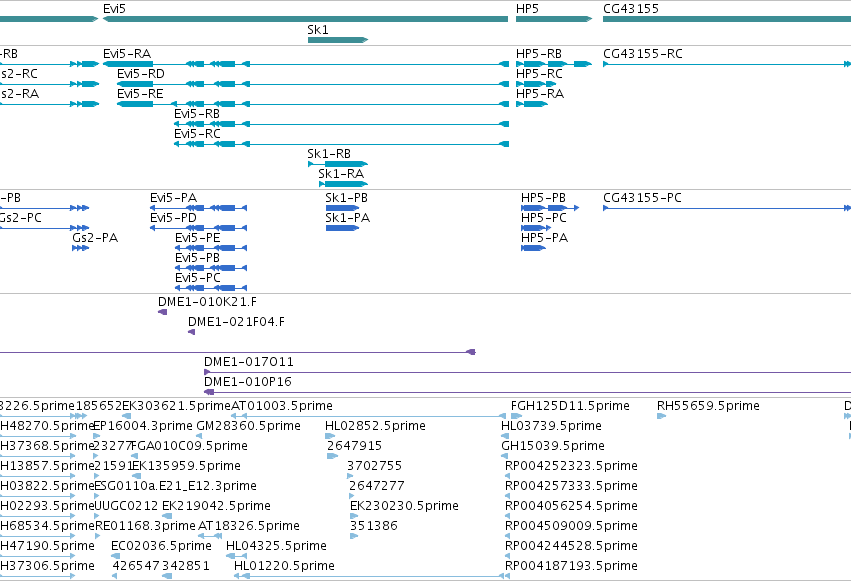Click the 2647915 EST label
This screenshot has height=581, width=851.
[x=354, y=446]
